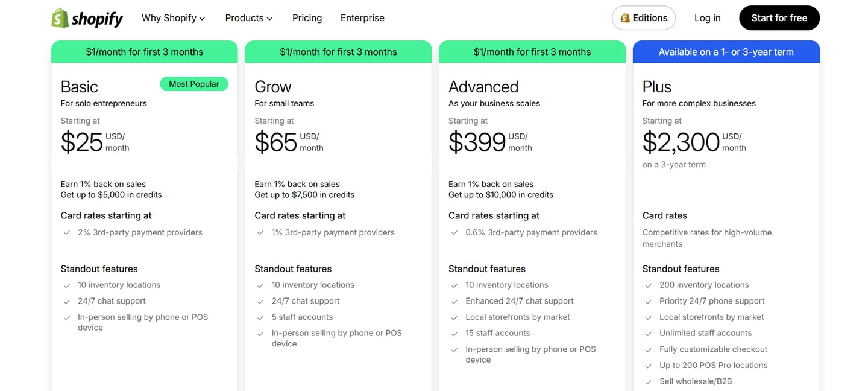Screen dimensions: 868x391
Task: Click the checkmark beside Up to 200 POS Pro locations
Action: coord(648,365)
